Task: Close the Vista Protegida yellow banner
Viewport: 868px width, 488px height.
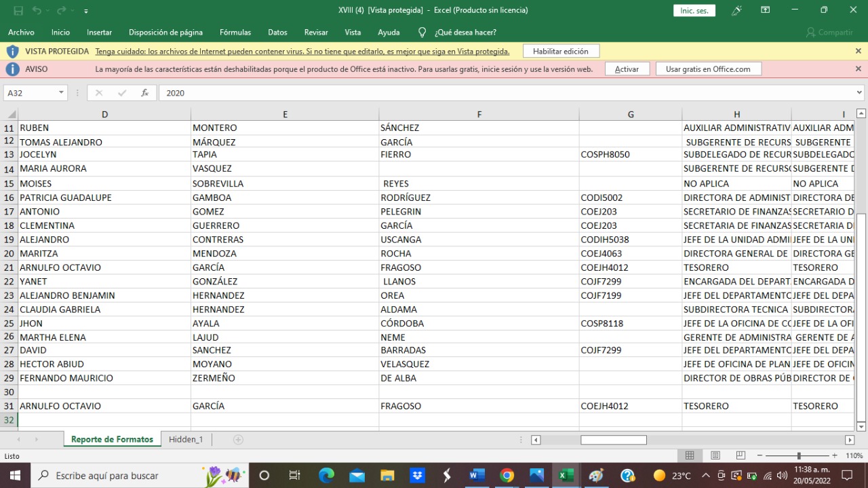Action: [x=858, y=51]
